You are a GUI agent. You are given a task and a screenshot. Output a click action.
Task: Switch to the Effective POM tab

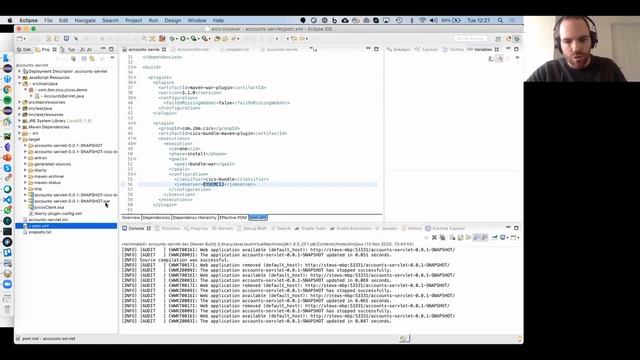point(233,218)
